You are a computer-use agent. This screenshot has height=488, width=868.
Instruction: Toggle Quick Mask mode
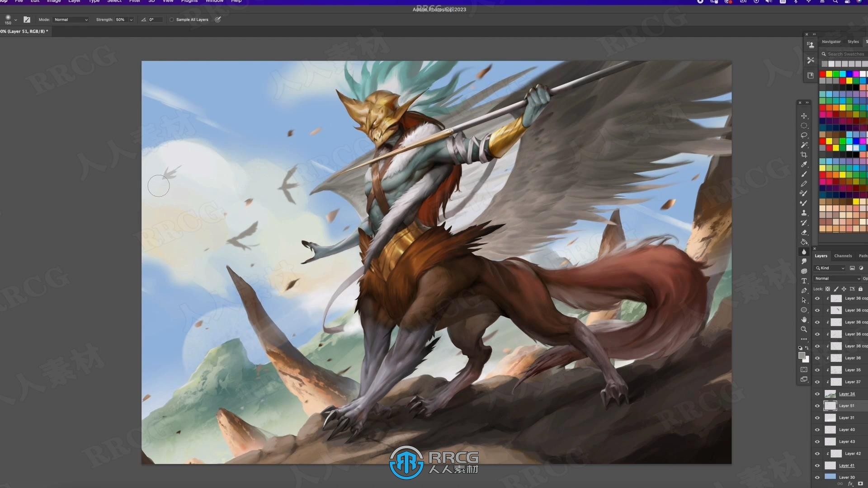click(x=804, y=370)
